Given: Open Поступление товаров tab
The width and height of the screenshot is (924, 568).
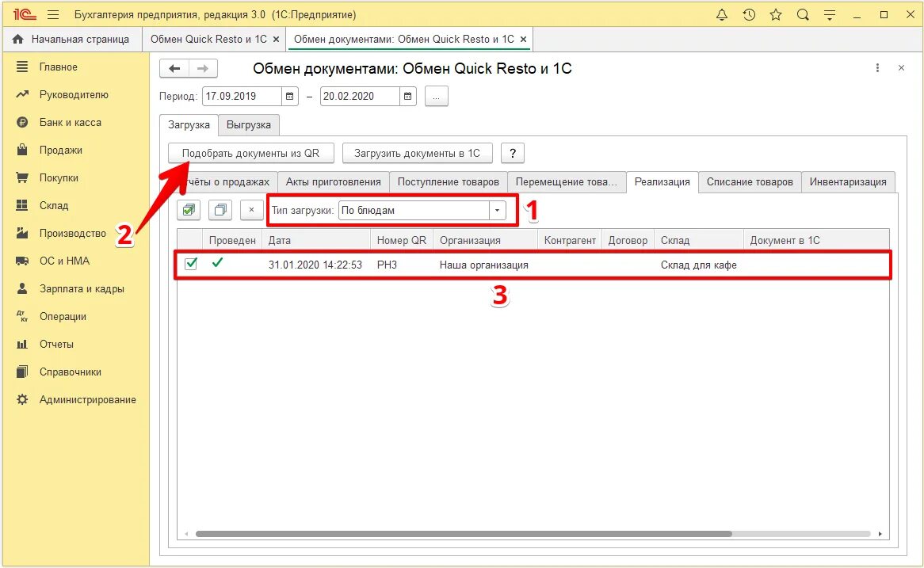Looking at the screenshot, I should point(449,181).
